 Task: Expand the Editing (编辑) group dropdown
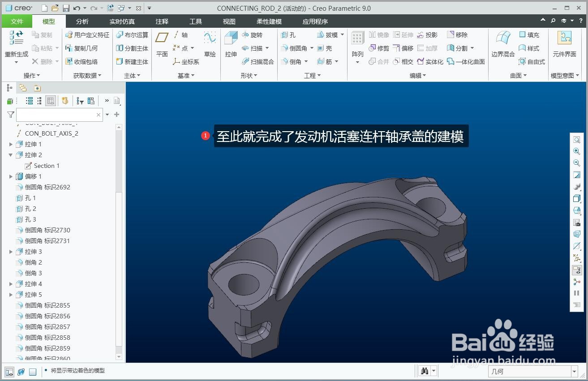coord(418,76)
